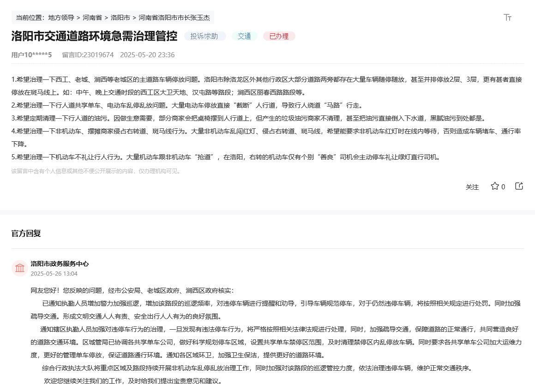The height and width of the screenshot is (392, 535).
Task: Navigate to 洛阳市 in the breadcrumb
Action: 120,18
